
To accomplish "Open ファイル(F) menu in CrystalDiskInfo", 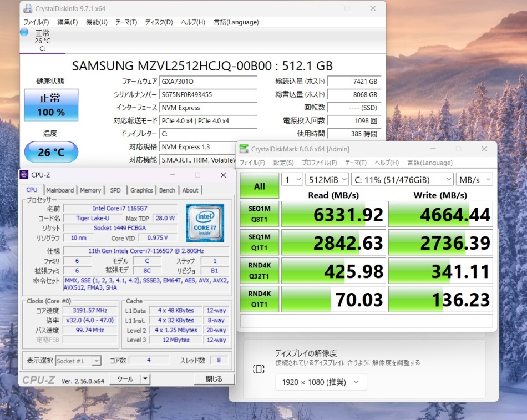I will pos(36,22).
